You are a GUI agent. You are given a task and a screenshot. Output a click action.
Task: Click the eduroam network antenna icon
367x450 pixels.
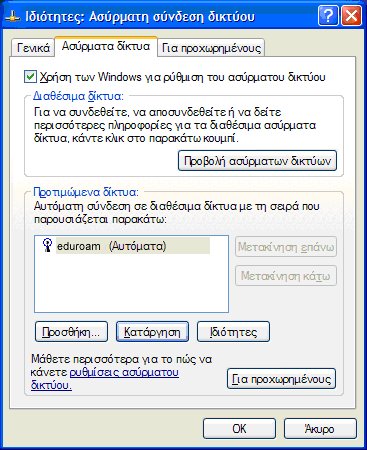48,246
